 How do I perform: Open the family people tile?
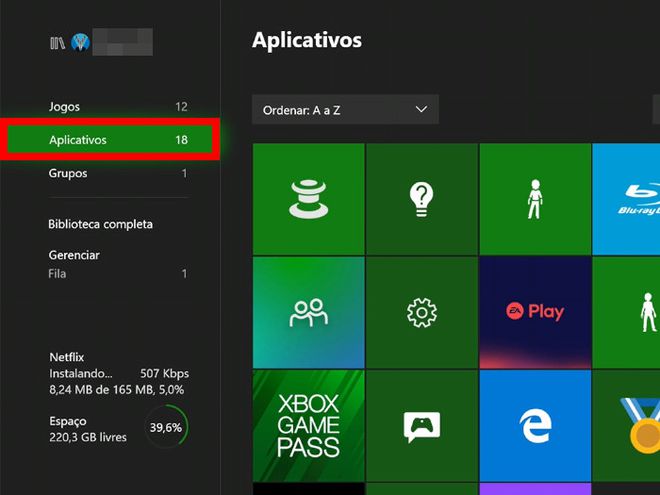[x=309, y=312]
